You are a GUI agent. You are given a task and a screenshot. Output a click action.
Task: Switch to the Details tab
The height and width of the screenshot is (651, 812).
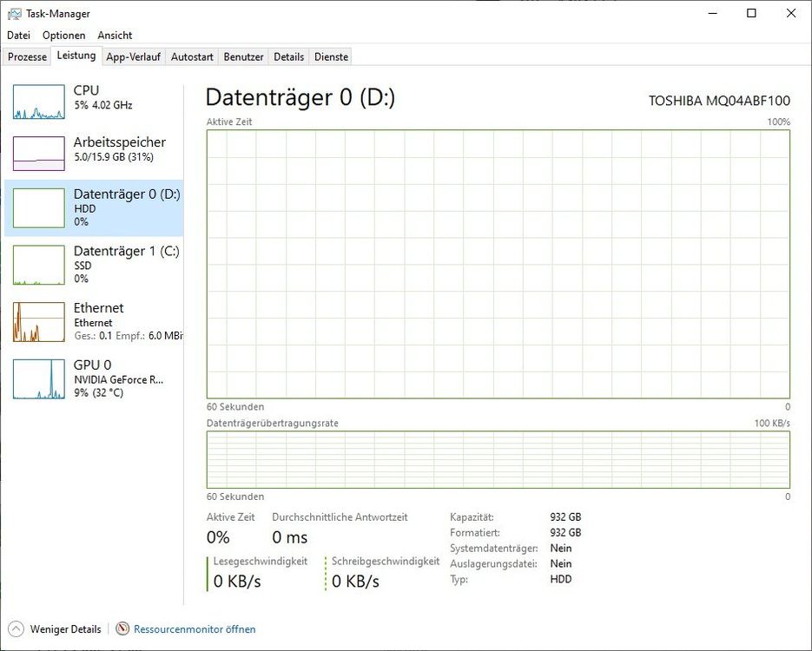(x=289, y=57)
